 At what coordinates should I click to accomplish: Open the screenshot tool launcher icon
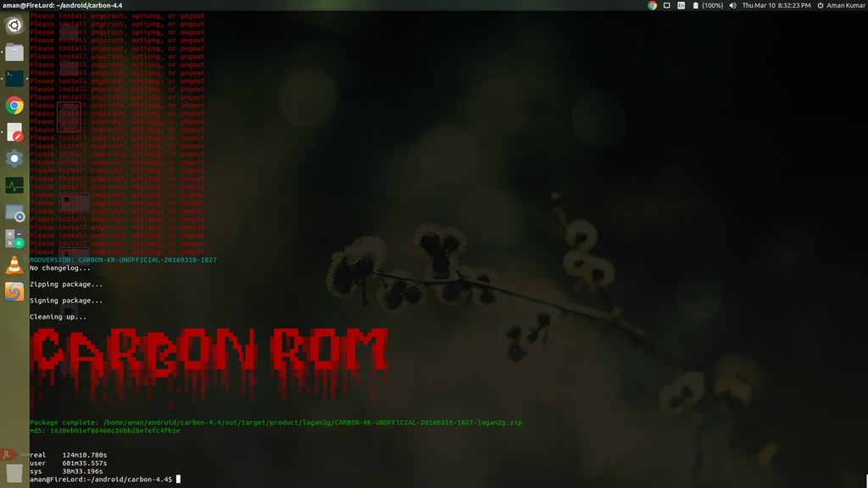[14, 212]
